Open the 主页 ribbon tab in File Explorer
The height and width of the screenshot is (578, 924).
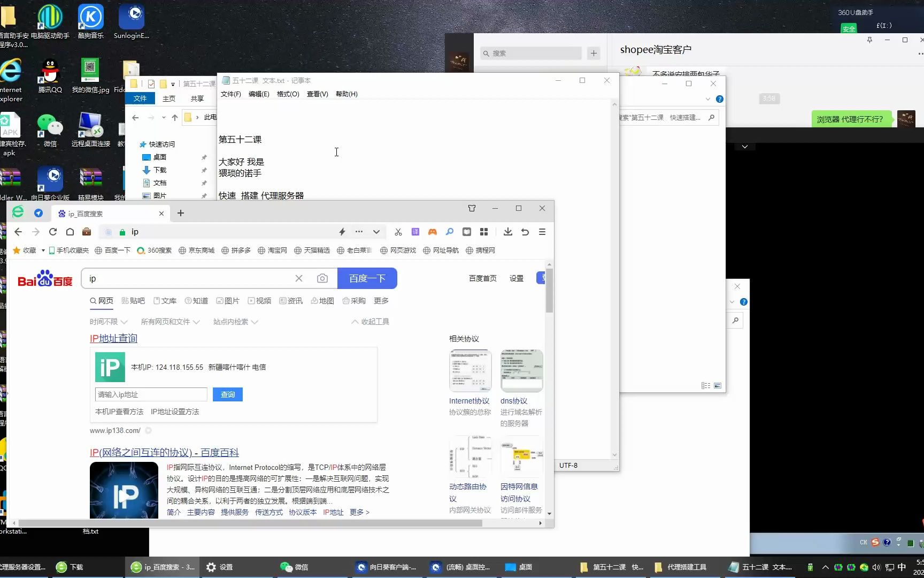(x=169, y=98)
